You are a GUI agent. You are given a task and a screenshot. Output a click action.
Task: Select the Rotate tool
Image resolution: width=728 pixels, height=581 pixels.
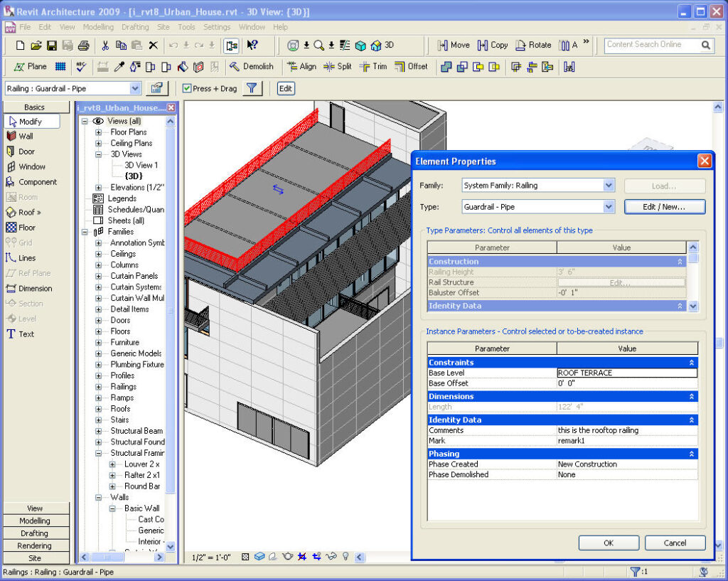pos(534,45)
